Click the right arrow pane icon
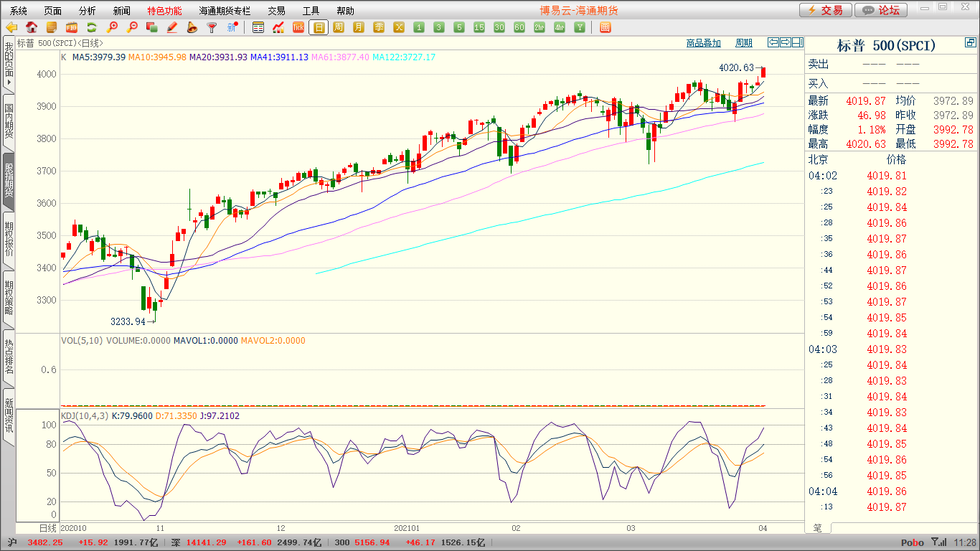The height and width of the screenshot is (551, 980). [x=786, y=42]
